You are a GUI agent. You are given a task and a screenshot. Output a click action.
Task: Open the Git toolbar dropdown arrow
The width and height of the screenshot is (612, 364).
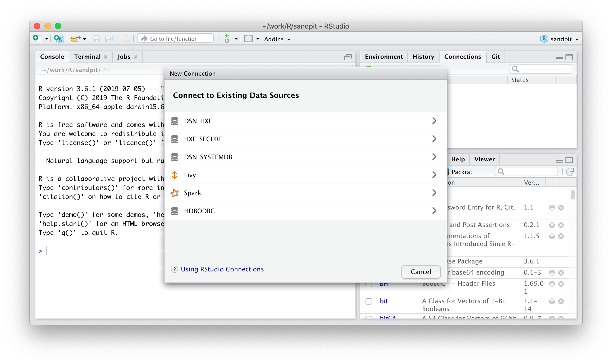[x=236, y=39]
